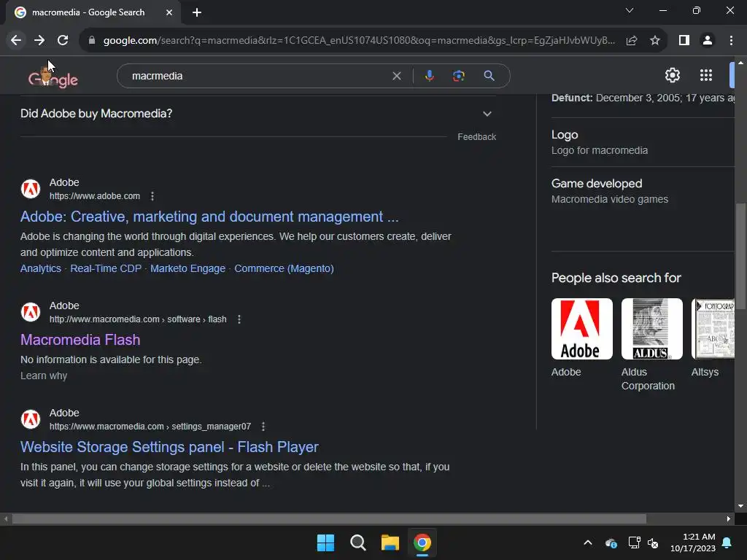Screen dimensions: 747x560
Task: Click the address bar URL
Action: (x=359, y=41)
